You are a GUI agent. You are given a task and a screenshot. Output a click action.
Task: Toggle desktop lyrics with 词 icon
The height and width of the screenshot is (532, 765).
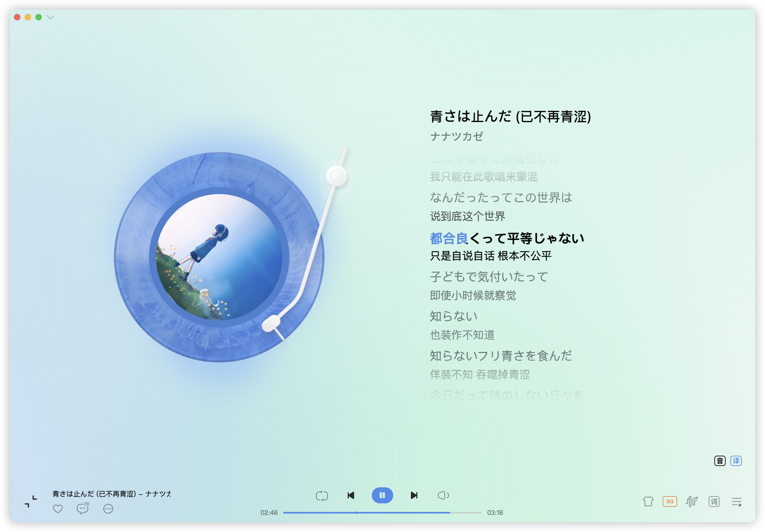coord(714,501)
